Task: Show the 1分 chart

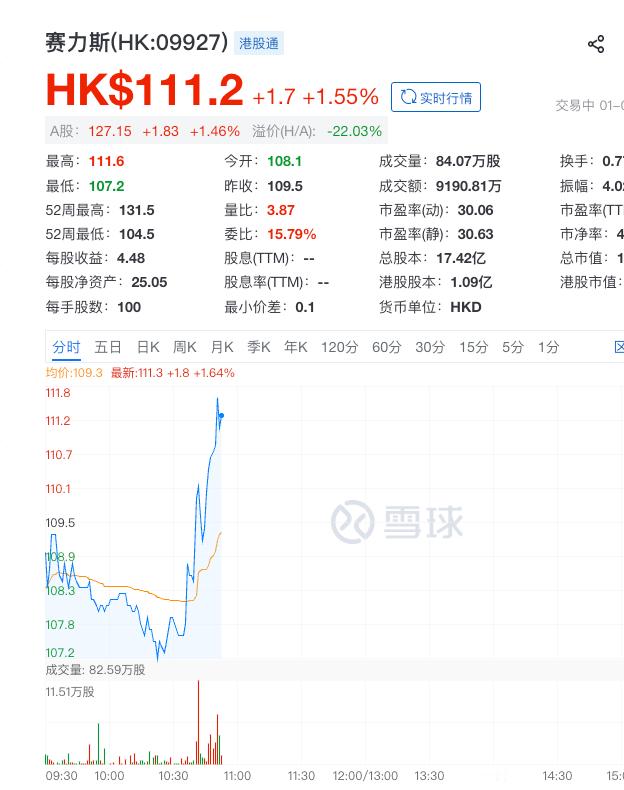Action: (x=548, y=347)
